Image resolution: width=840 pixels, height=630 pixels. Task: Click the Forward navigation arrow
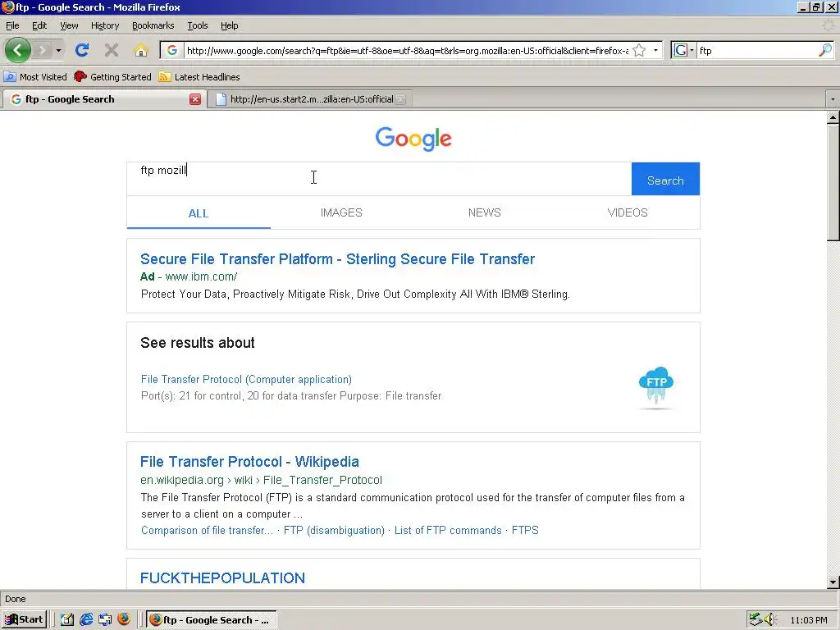coord(42,50)
